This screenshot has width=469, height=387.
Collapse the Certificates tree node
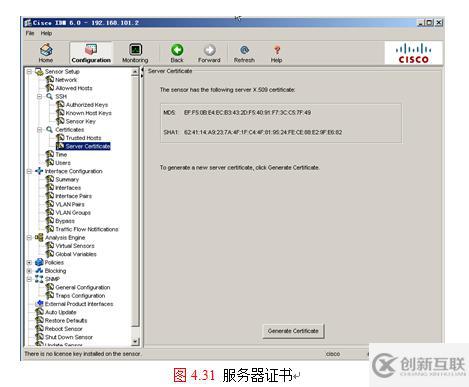[40, 129]
